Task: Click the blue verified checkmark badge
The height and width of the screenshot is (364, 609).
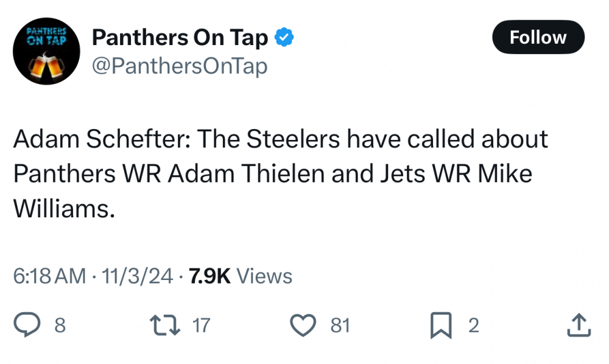Action: point(284,38)
